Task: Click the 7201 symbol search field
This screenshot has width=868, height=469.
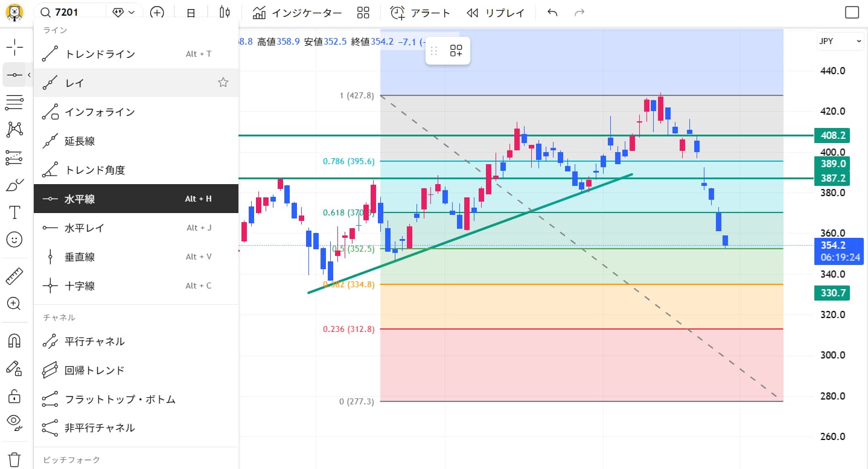Action: click(69, 13)
